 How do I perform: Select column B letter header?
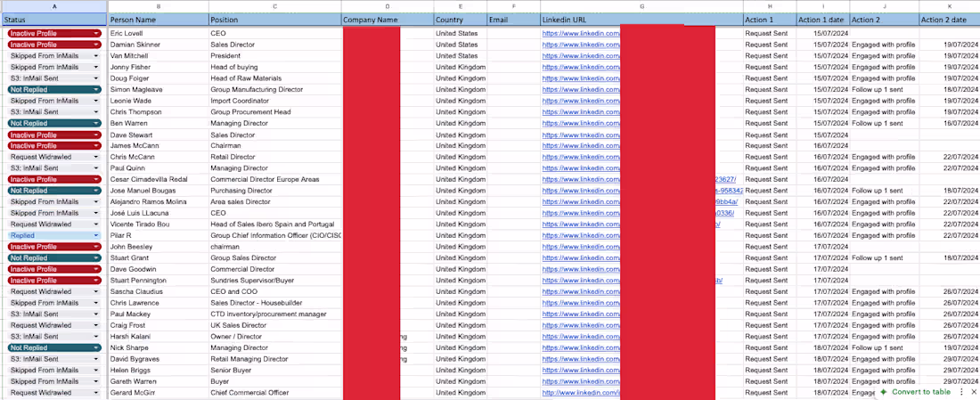[x=158, y=6]
